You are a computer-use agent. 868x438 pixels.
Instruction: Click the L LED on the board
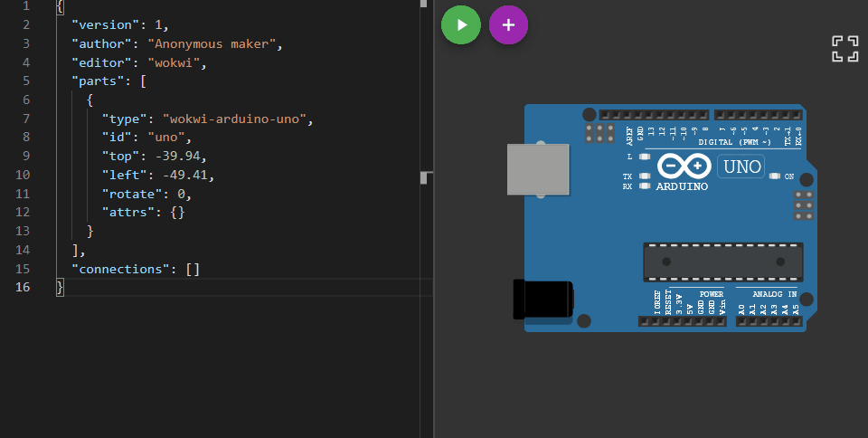point(645,157)
